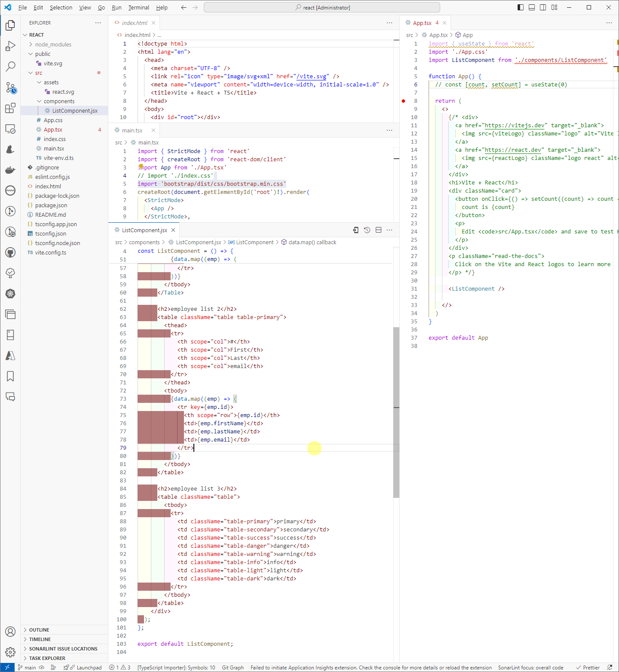Screen dimensions: 619x672
Task: Toggle the bottom panel
Action: (x=532, y=7)
